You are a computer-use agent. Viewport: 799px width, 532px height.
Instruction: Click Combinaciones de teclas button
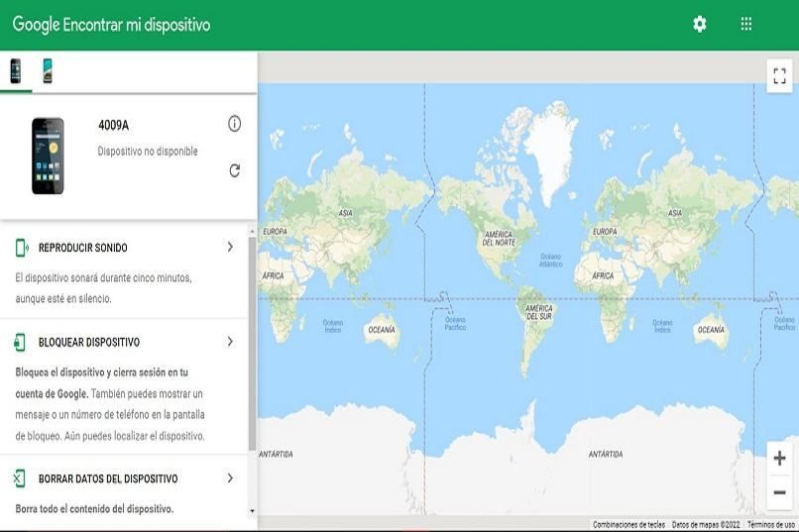pyautogui.click(x=628, y=525)
